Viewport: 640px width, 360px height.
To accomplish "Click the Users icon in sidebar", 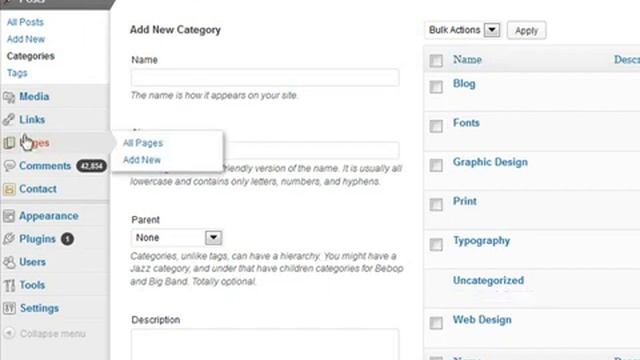I will click(x=9, y=262).
